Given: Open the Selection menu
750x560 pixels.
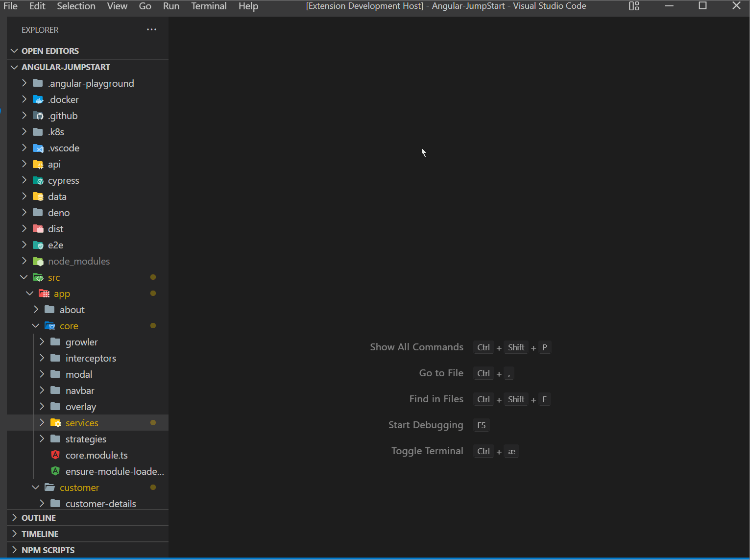Looking at the screenshot, I should coord(76,6).
